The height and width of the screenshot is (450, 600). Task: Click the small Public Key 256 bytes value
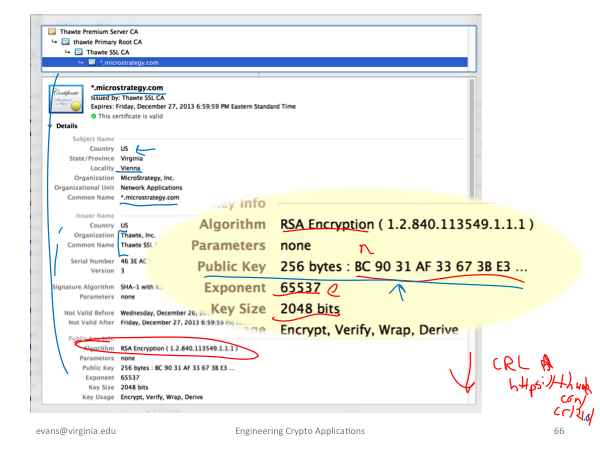click(178, 368)
